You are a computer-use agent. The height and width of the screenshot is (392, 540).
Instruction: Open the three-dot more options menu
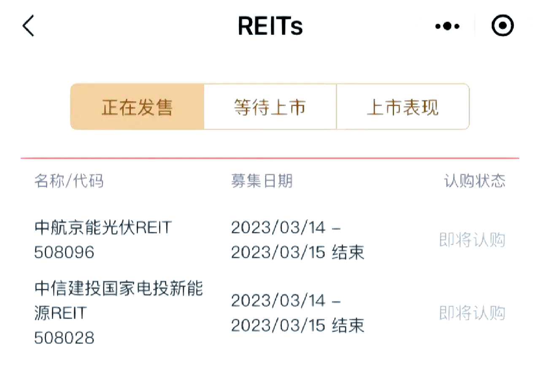pyautogui.click(x=447, y=26)
